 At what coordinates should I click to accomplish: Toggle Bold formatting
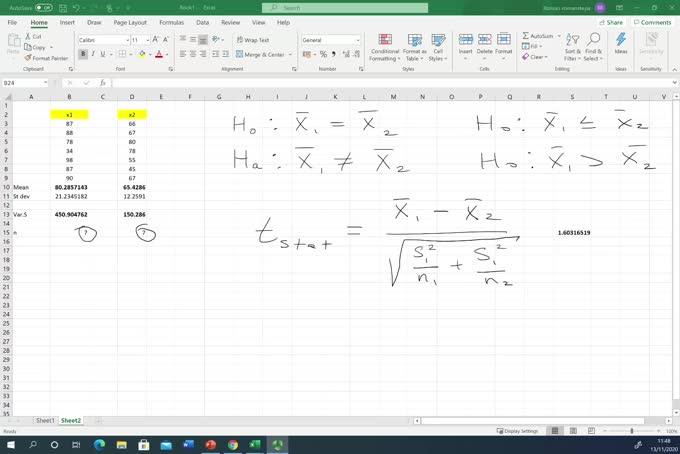coord(81,55)
